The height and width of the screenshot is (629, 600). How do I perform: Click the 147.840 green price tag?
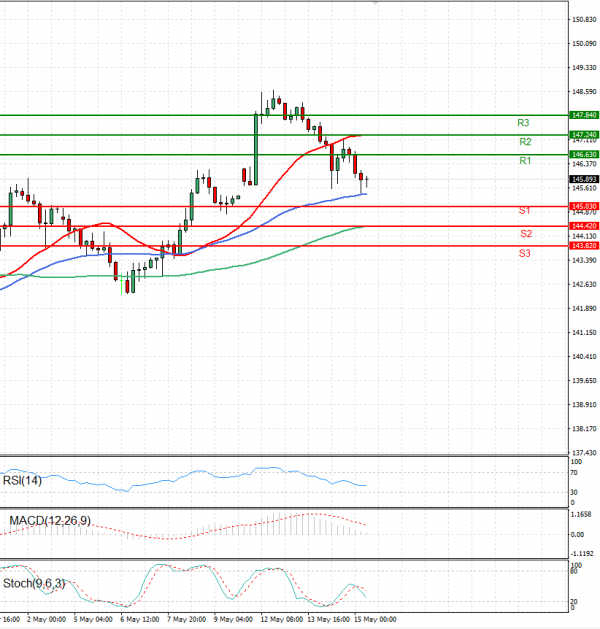point(583,116)
